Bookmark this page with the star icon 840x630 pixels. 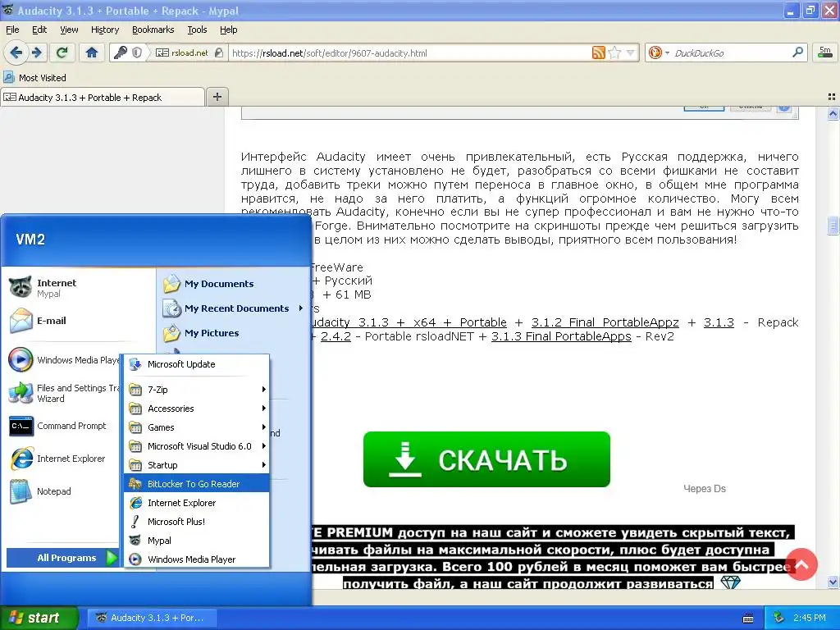click(614, 52)
